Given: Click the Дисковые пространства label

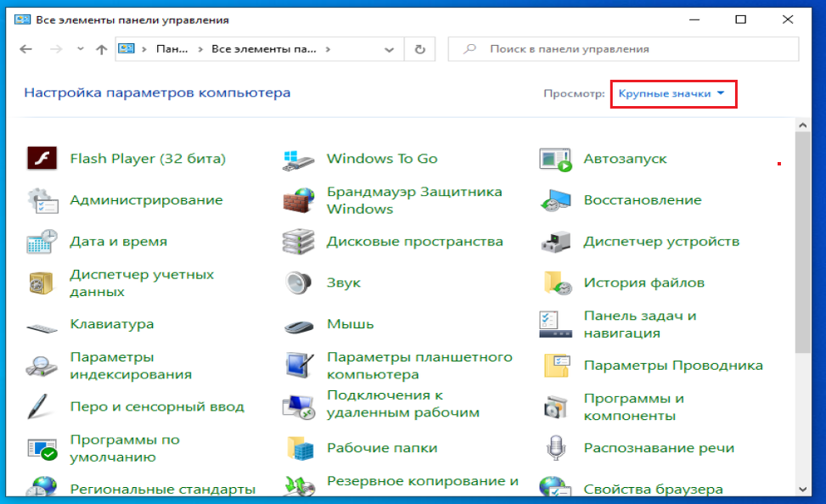Looking at the screenshot, I should 414,242.
